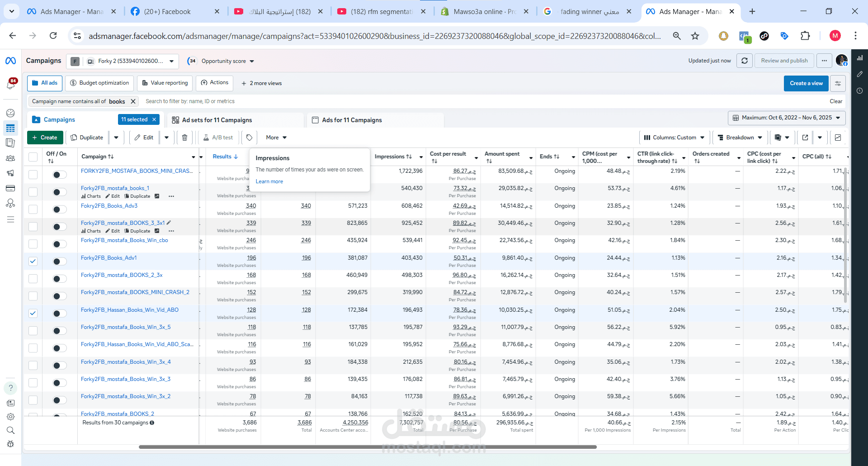Screen dimensions: 868x466
Task: Open right rail edit pencil icon
Action: pos(860,74)
